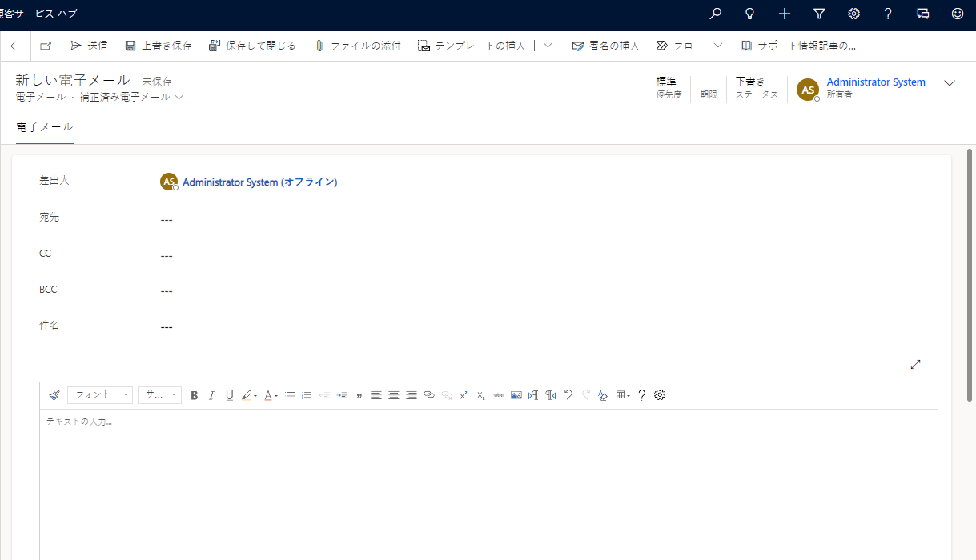Image resolution: width=976 pixels, height=560 pixels.
Task: Align text left
Action: (376, 395)
